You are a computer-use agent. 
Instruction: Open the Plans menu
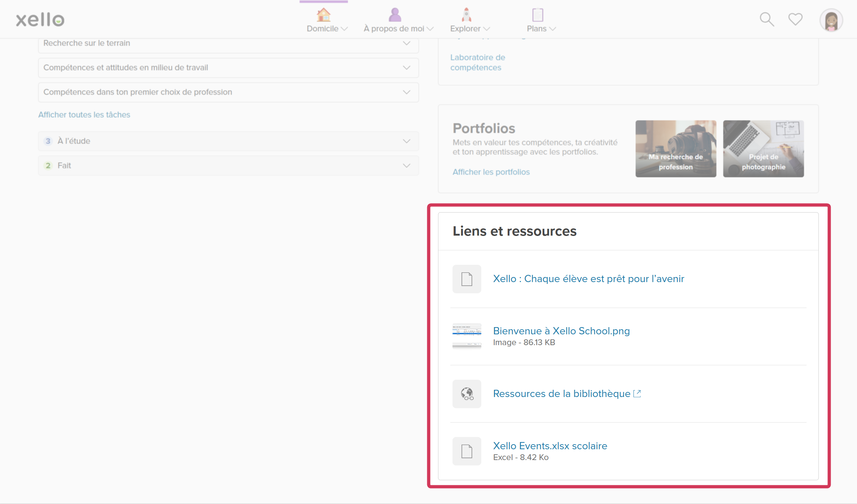pyautogui.click(x=541, y=28)
